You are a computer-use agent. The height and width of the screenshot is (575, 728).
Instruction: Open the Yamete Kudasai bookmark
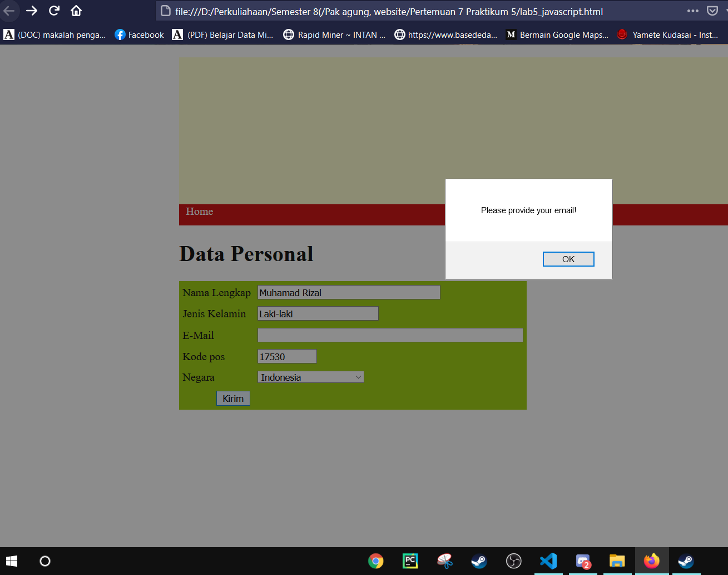[667, 35]
